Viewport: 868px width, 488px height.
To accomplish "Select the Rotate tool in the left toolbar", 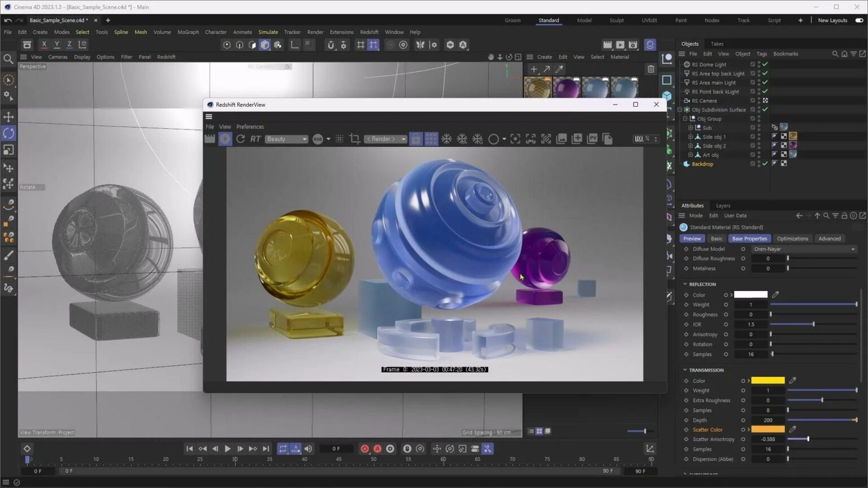I will [x=9, y=133].
